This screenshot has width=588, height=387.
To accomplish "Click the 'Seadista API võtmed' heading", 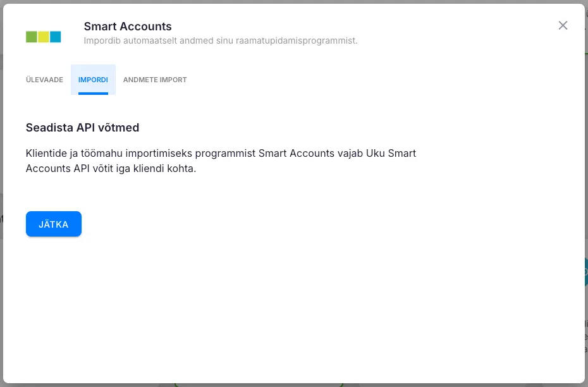I will 82,128.
